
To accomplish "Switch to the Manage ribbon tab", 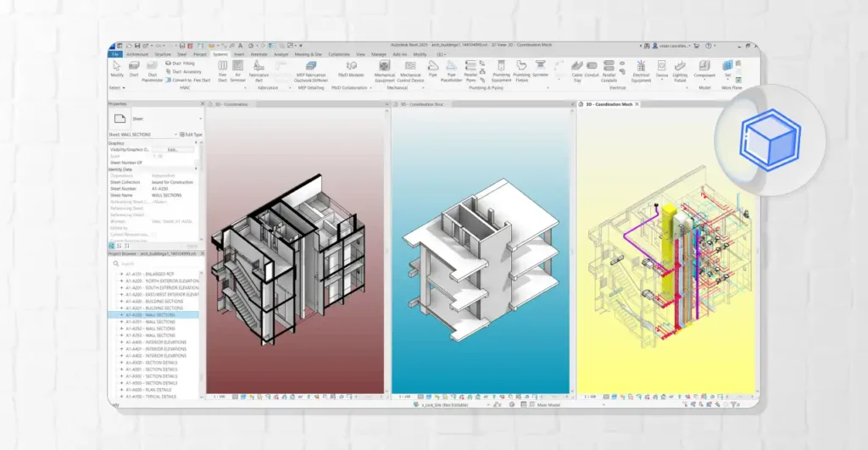I will pyautogui.click(x=379, y=54).
